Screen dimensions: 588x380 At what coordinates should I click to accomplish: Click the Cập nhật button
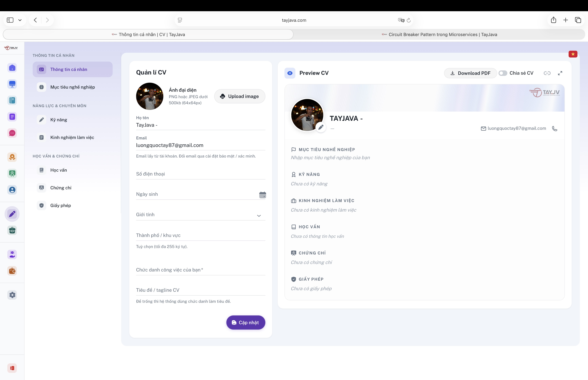(x=246, y=323)
